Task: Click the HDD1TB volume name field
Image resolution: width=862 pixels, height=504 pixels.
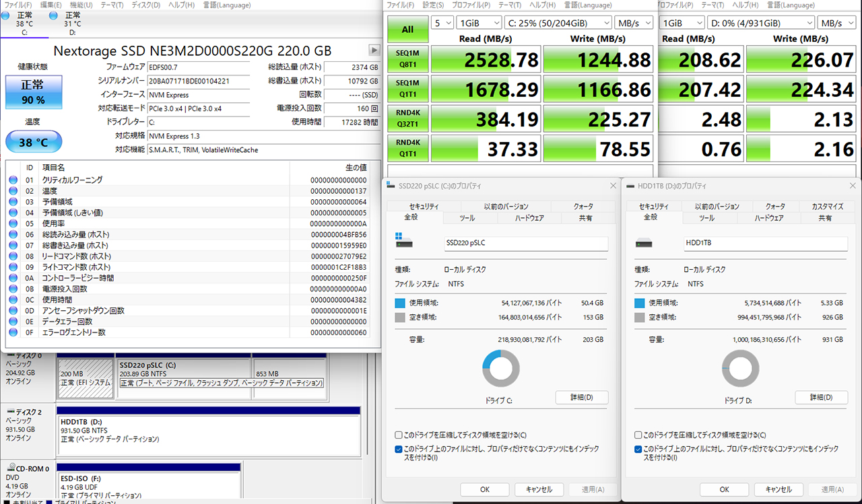Action: point(765,244)
